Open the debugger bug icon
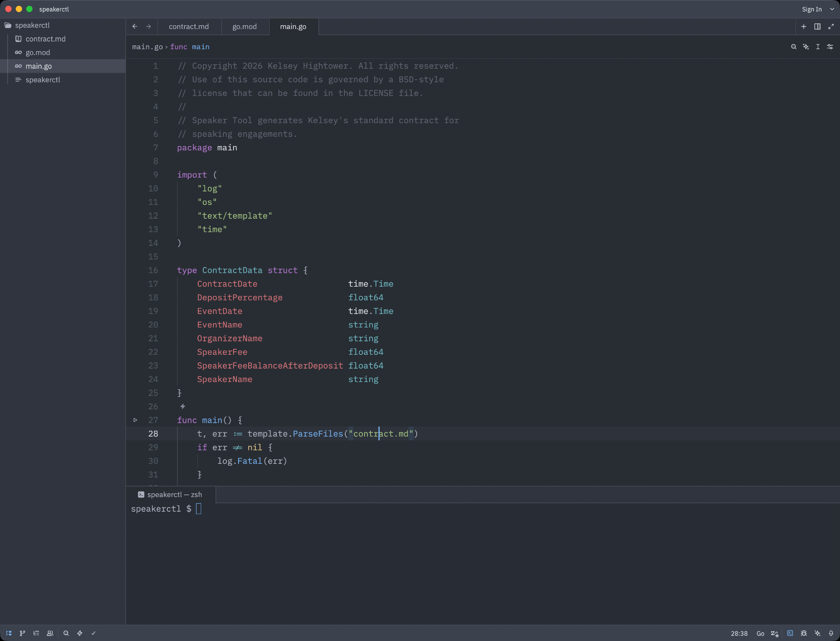Screen dimensions: 840x641 [x=803, y=633]
